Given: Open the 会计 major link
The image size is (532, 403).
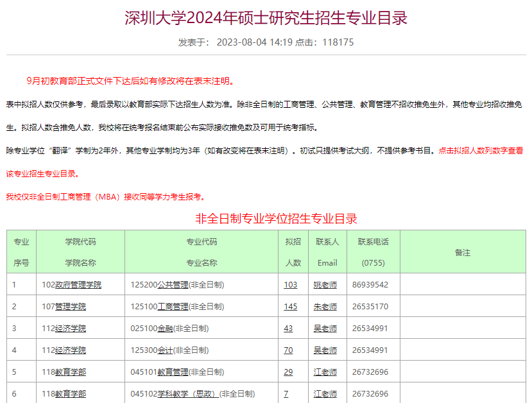Looking at the screenshot, I should click(x=165, y=350).
